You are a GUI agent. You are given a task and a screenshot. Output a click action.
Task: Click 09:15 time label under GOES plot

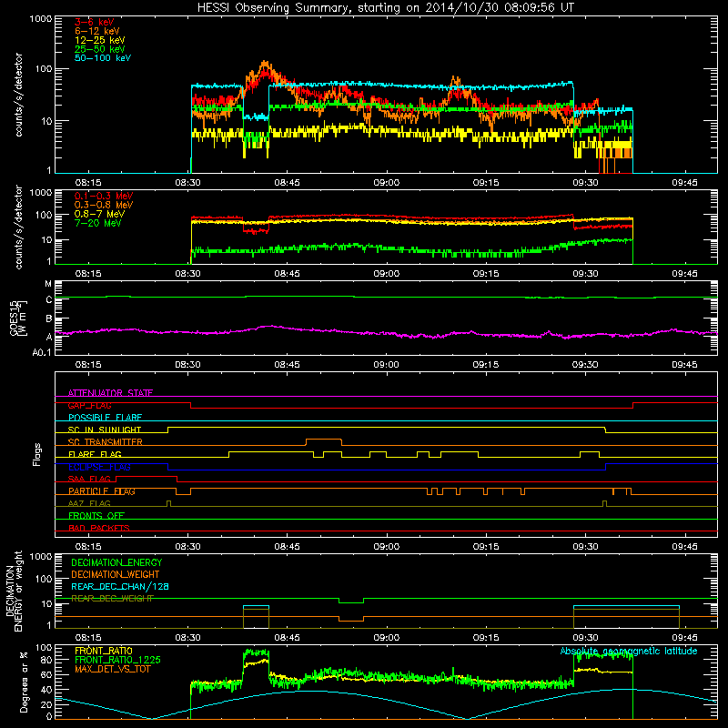tap(486, 365)
